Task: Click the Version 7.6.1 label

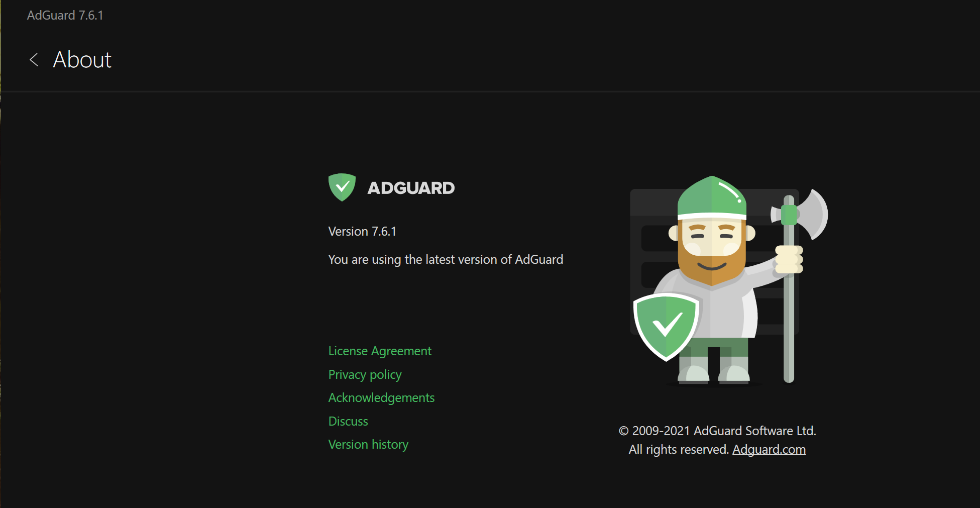Action: click(x=362, y=232)
